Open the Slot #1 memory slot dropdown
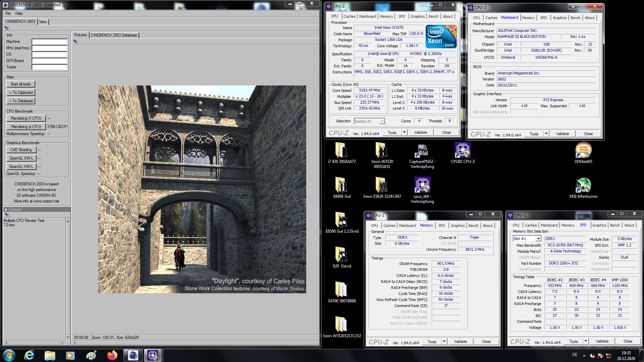644x362 pixels. pyautogui.click(x=527, y=239)
